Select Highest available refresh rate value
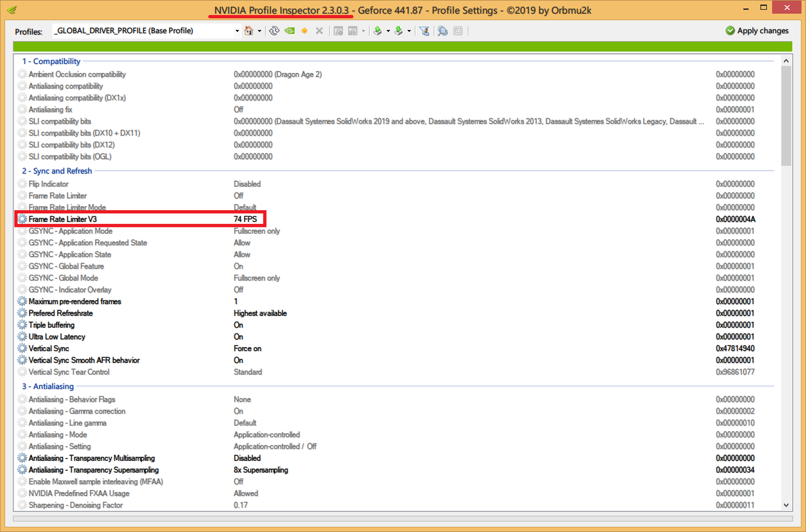The image size is (806, 532). (x=260, y=313)
